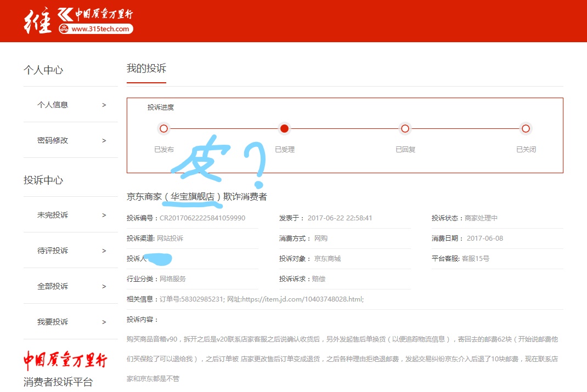Click the 已关闭 progress step circle
This screenshot has height=392, width=587.
526,129
